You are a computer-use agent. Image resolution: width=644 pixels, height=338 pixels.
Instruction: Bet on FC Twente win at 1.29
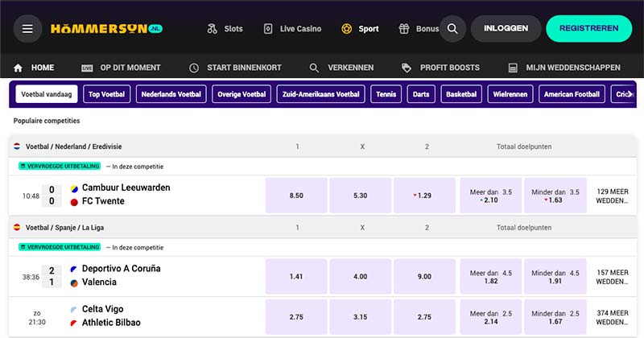point(424,196)
